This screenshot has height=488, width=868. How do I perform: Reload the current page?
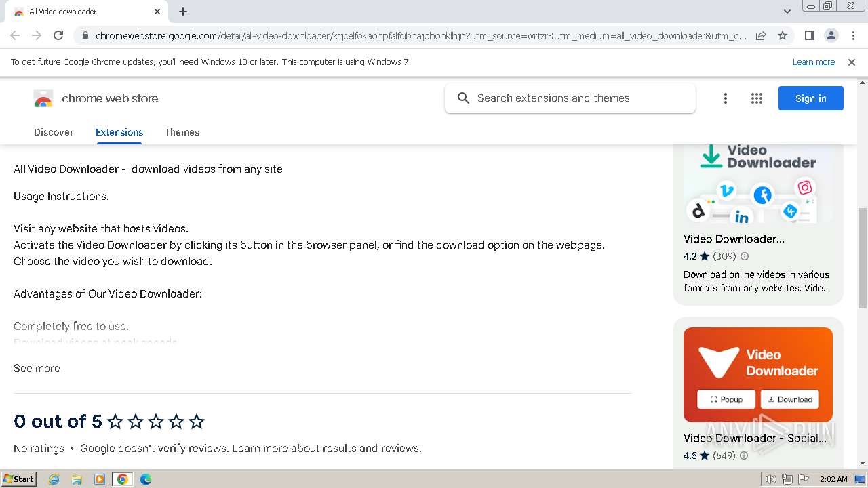coord(58,35)
